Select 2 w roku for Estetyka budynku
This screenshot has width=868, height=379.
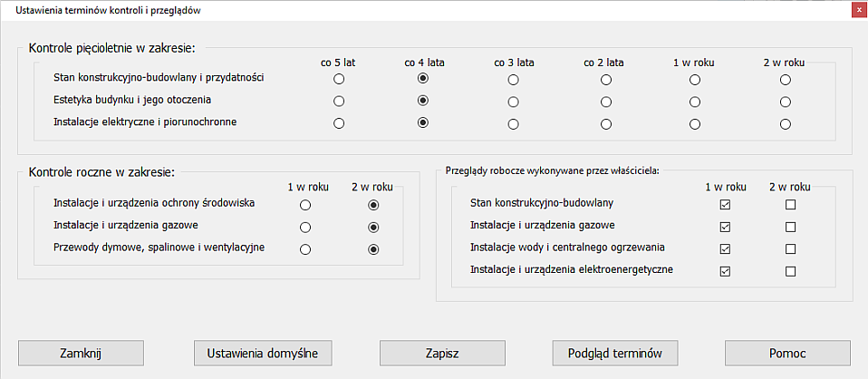tap(786, 102)
